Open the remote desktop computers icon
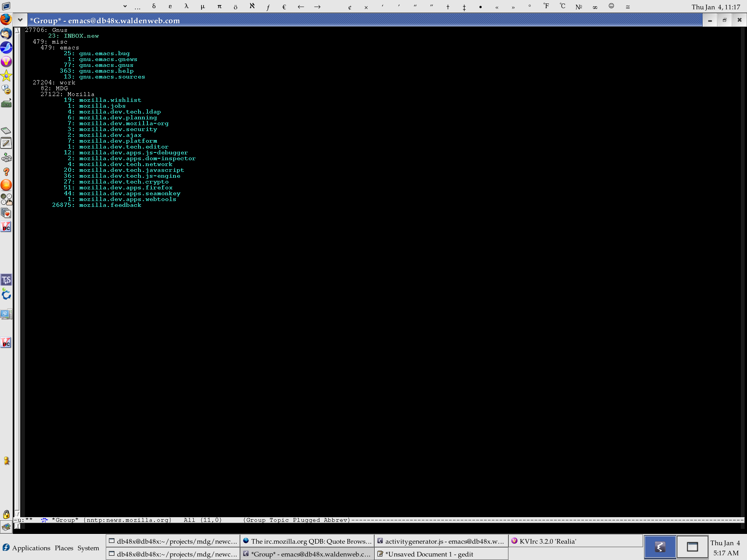Image resolution: width=747 pixels, height=560 pixels. click(6, 314)
